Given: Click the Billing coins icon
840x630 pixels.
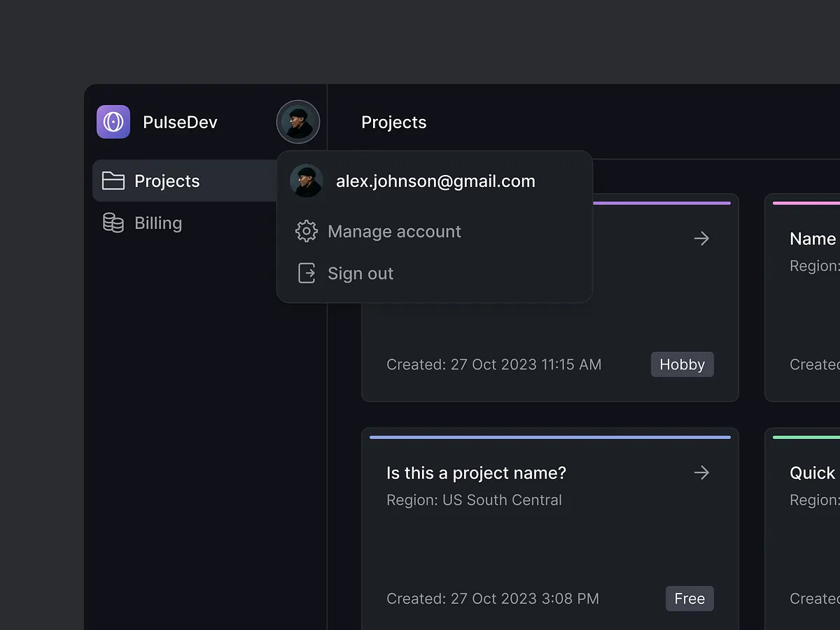Looking at the screenshot, I should tap(113, 223).
